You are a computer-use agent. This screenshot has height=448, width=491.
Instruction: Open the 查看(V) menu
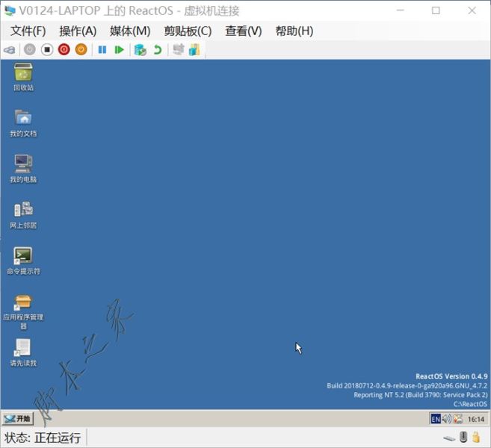tap(244, 31)
